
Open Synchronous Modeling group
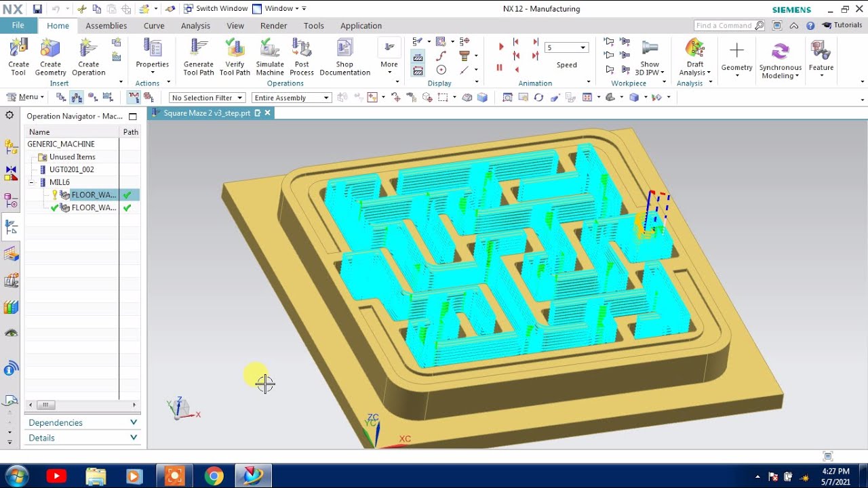pyautogui.click(x=780, y=60)
